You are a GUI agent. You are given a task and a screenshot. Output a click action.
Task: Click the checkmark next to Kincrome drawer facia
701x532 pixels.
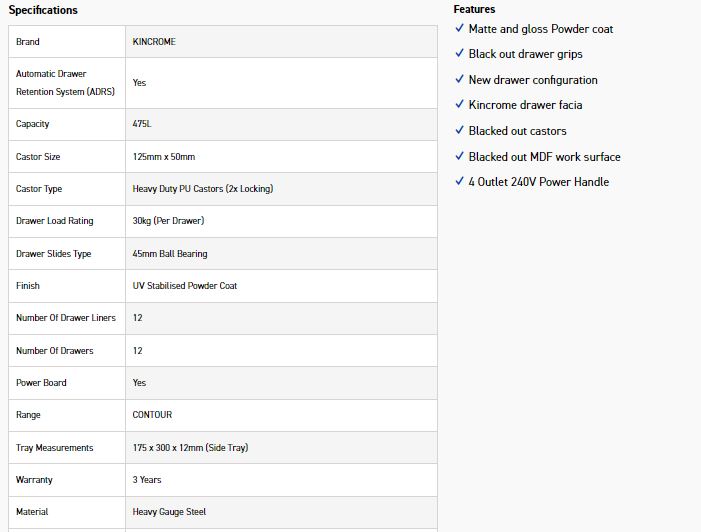(x=459, y=105)
